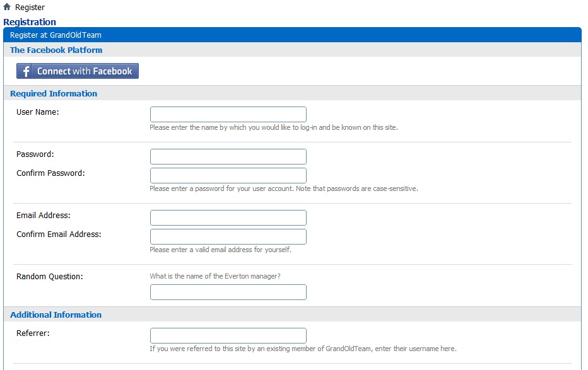
Task: Click the 'Registration' page heading
Action: click(x=30, y=22)
